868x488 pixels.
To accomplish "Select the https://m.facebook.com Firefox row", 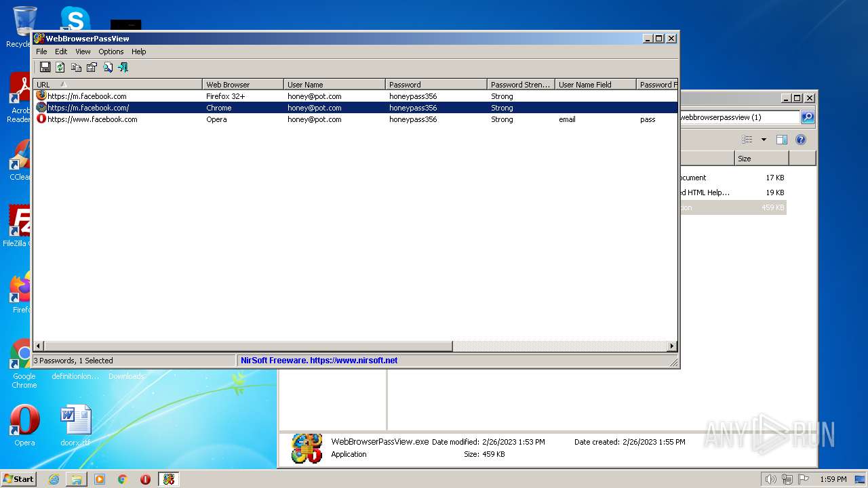I will click(x=355, y=96).
